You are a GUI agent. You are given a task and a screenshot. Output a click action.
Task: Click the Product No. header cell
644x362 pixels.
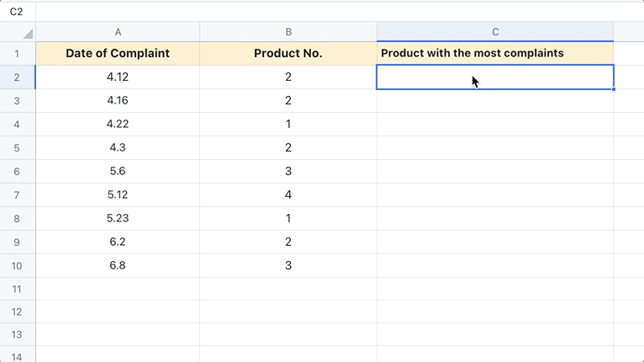pyautogui.click(x=288, y=53)
